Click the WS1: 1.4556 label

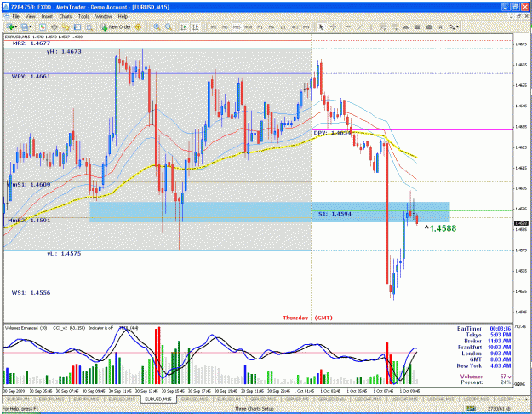(x=31, y=293)
